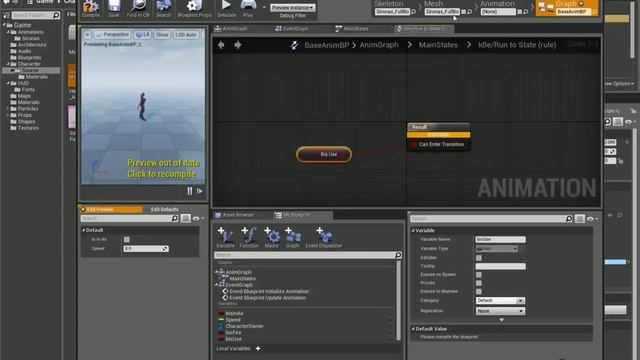This screenshot has width=640, height=360.
Task: Select Edit Defaults tab
Action: [x=164, y=209]
